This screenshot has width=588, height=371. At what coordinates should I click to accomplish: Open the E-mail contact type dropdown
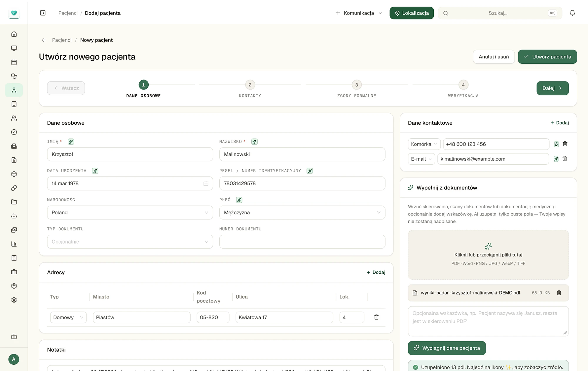pyautogui.click(x=421, y=159)
